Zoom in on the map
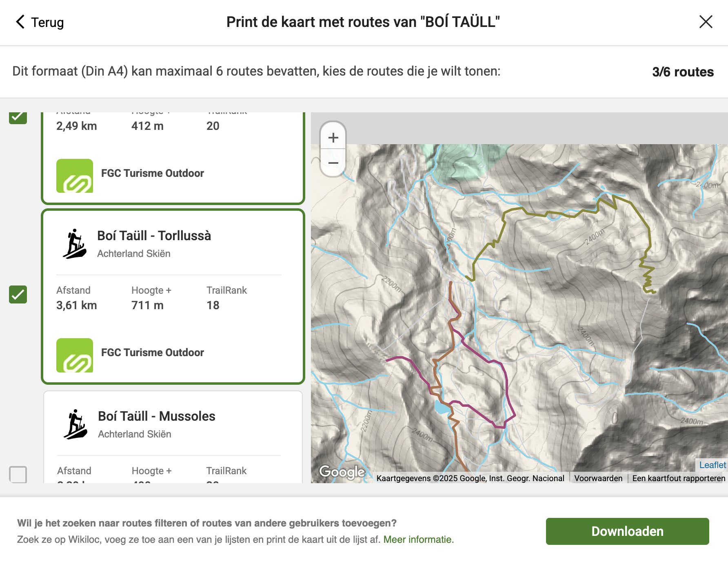Viewport: 728px width, 562px height. coord(333,137)
